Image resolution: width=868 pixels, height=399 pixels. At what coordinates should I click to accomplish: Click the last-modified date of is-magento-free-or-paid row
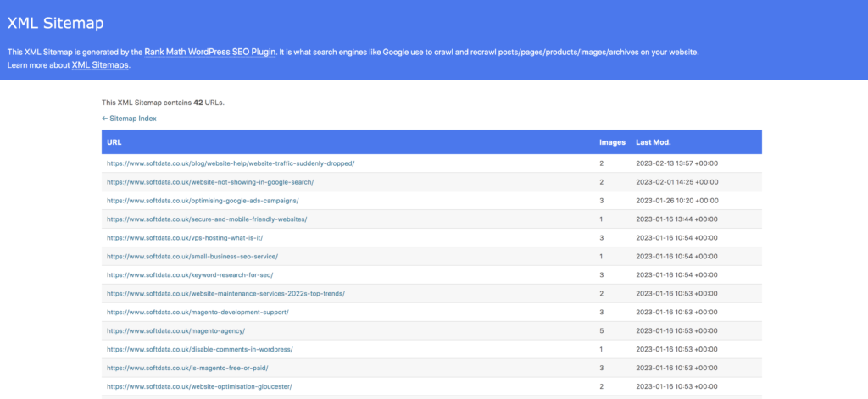tap(676, 368)
